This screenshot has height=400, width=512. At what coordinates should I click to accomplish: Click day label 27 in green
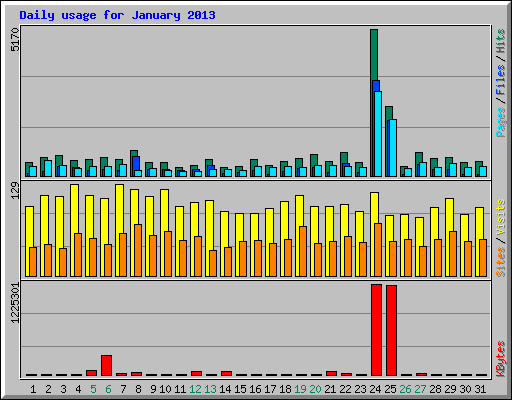[420, 389]
